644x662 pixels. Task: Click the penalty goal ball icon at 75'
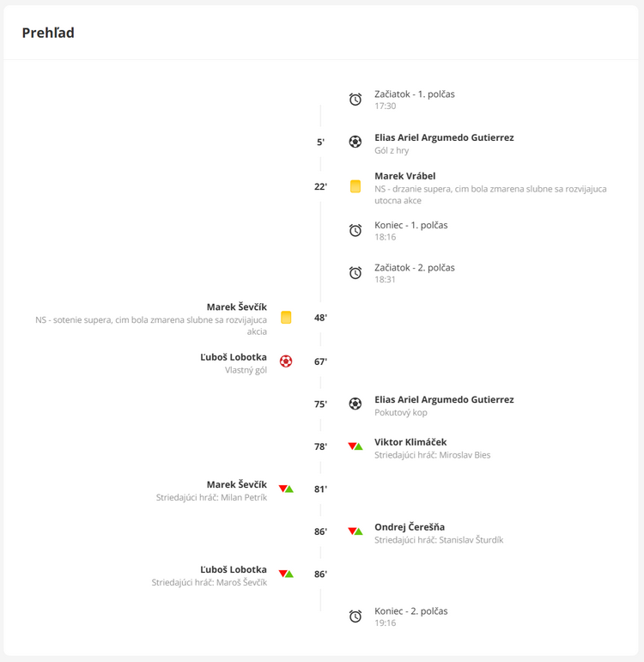point(355,404)
